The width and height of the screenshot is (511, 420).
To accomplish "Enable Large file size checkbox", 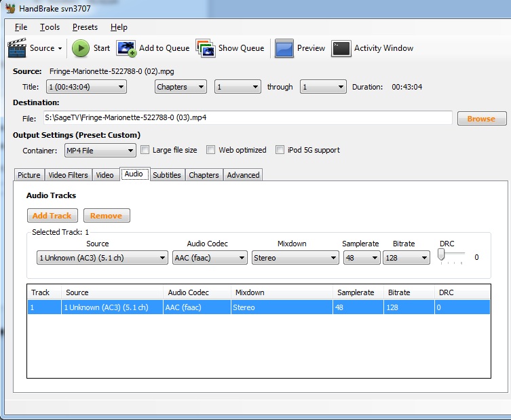I will (145, 150).
